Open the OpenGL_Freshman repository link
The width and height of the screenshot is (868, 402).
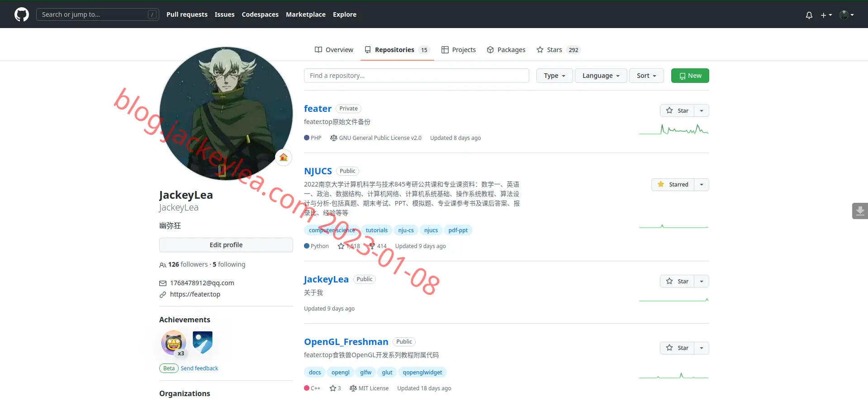(x=346, y=342)
